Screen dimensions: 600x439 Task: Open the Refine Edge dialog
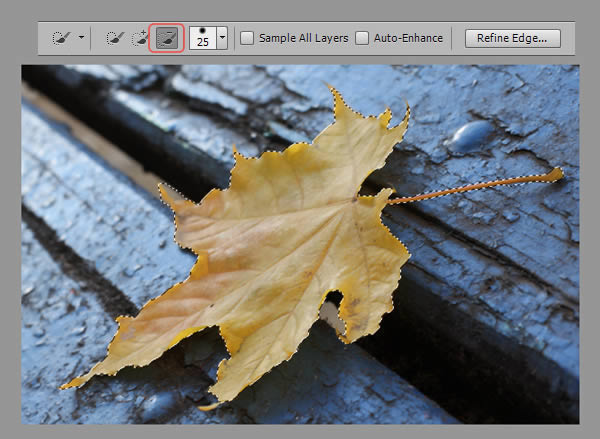point(512,39)
